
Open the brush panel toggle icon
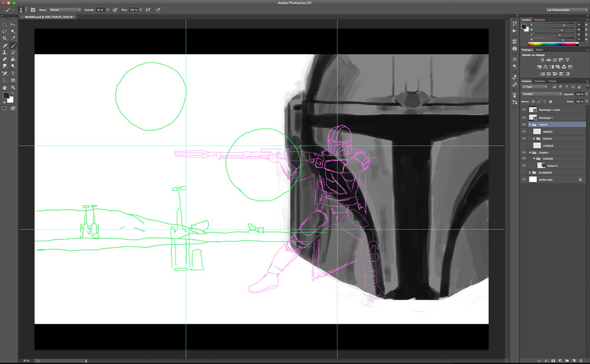[x=31, y=10]
